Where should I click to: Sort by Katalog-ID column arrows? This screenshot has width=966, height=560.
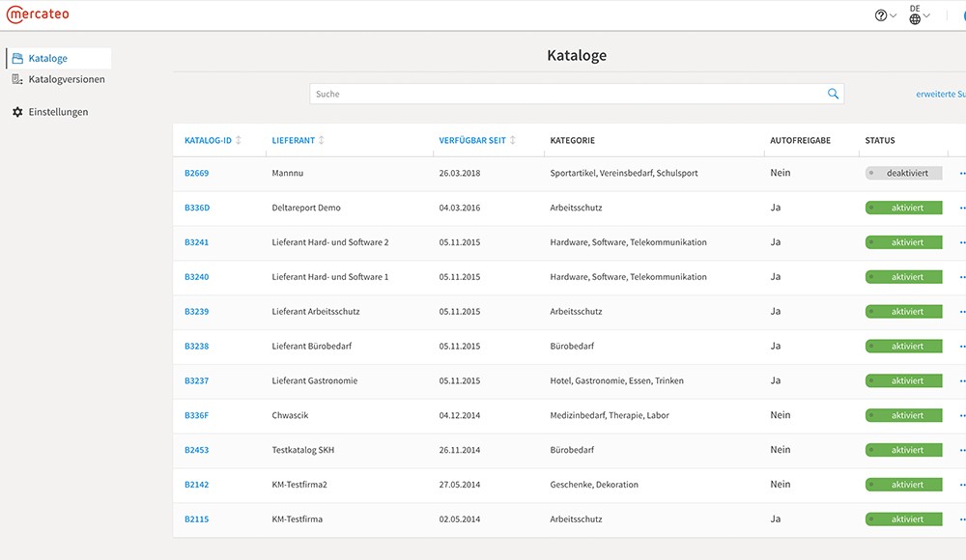click(239, 140)
